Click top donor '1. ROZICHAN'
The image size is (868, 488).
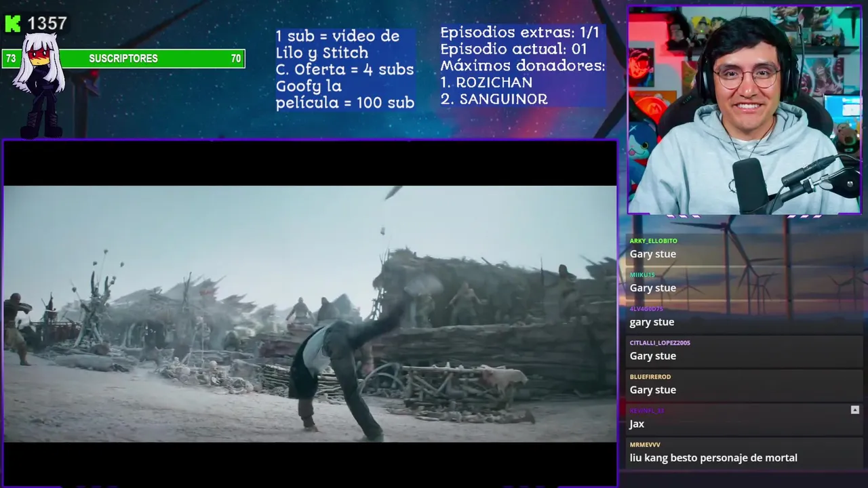pyautogui.click(x=486, y=82)
